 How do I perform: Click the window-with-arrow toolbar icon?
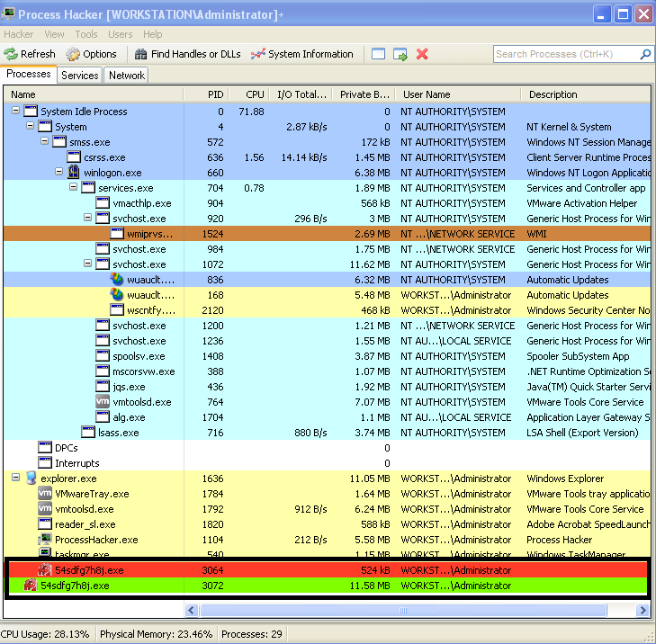point(400,54)
